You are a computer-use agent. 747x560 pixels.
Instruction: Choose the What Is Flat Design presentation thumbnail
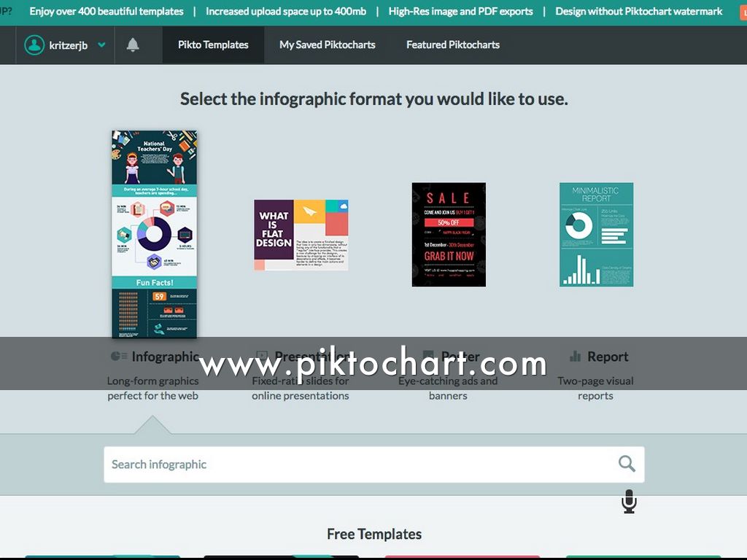[301, 235]
